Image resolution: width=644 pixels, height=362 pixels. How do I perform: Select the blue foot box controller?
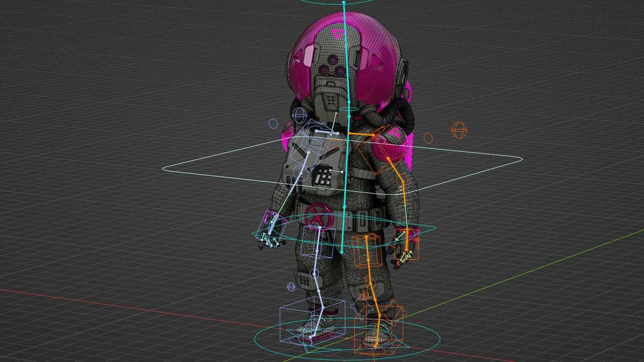pyautogui.click(x=312, y=322)
